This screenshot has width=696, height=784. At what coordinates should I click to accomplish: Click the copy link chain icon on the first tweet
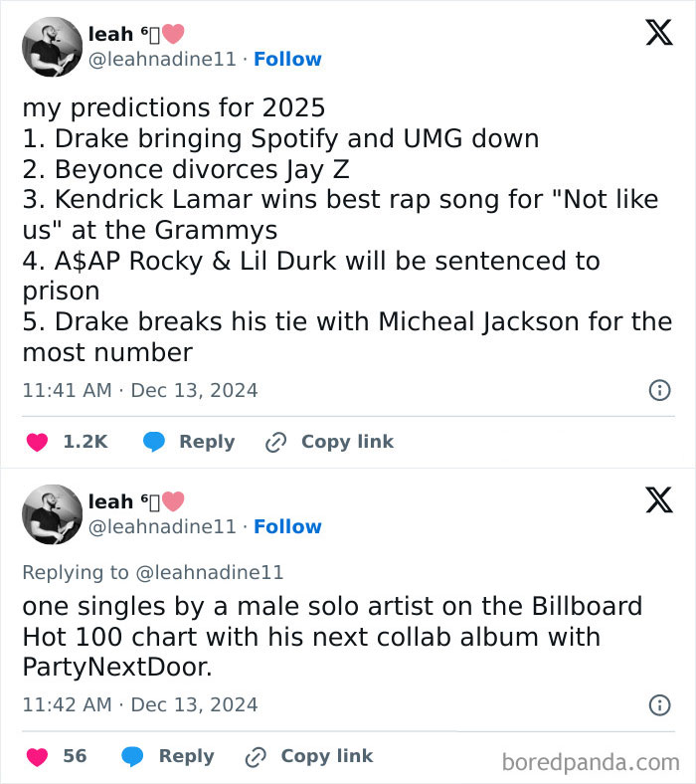pos(275,442)
